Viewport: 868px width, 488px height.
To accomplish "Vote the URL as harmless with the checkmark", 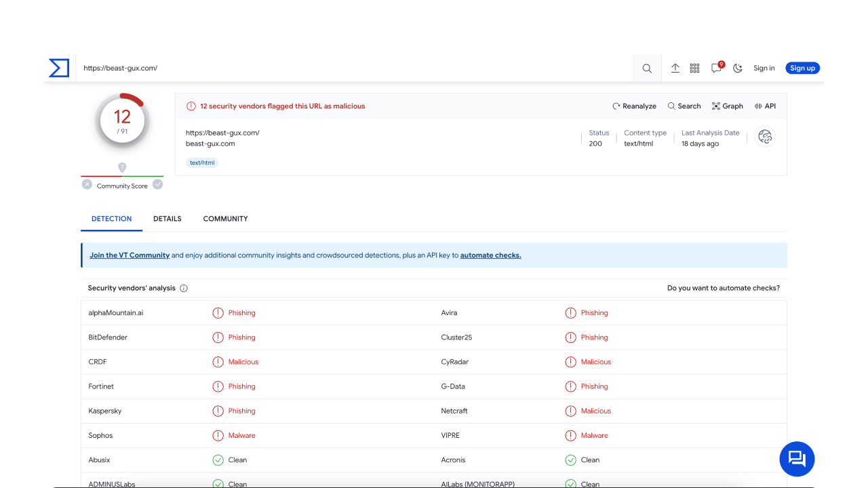I will [x=157, y=184].
